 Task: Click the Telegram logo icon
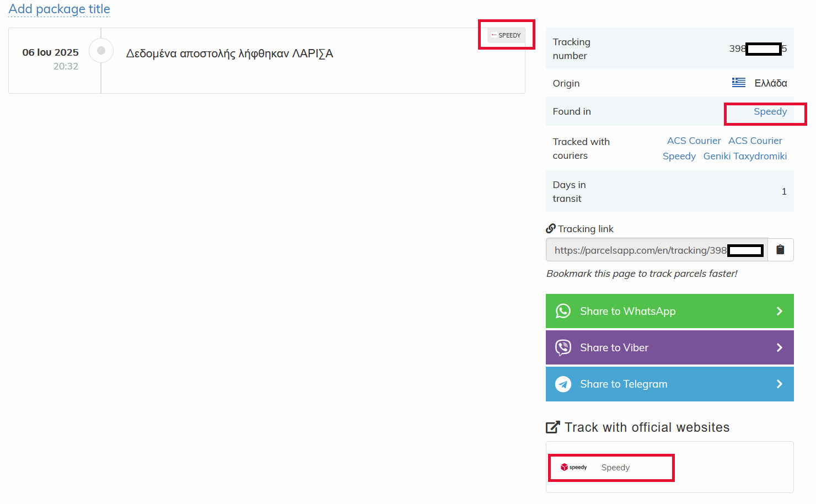563,384
